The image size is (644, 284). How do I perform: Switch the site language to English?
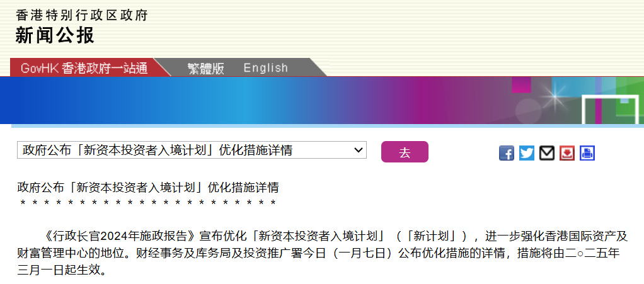click(265, 68)
